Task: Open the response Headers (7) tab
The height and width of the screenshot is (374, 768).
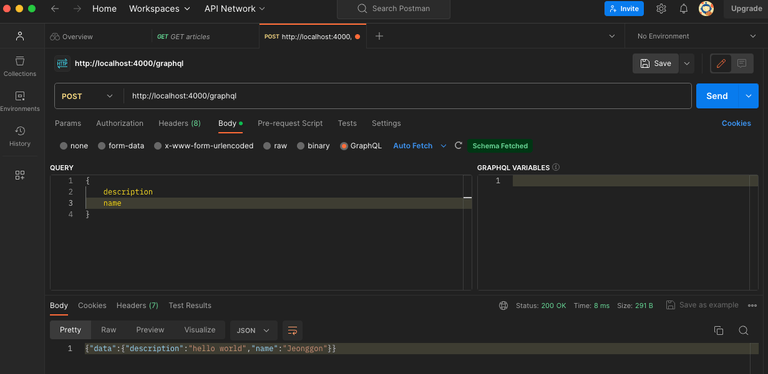Action: point(137,305)
